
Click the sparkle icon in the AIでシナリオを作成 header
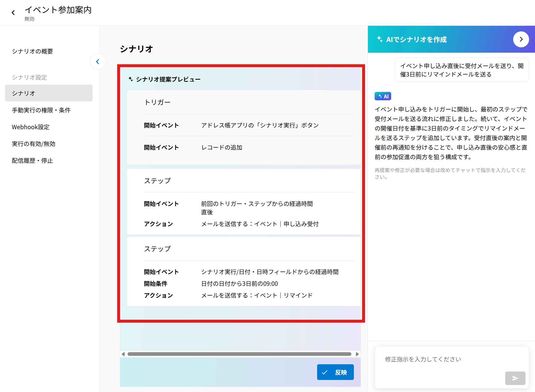point(380,39)
